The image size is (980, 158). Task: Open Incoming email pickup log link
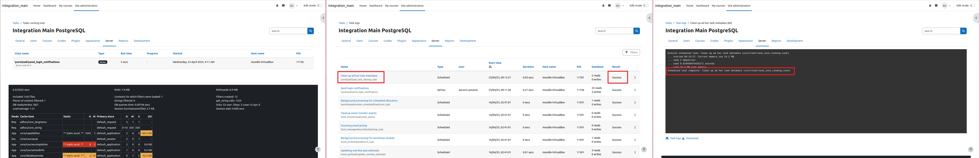[x=354, y=126]
